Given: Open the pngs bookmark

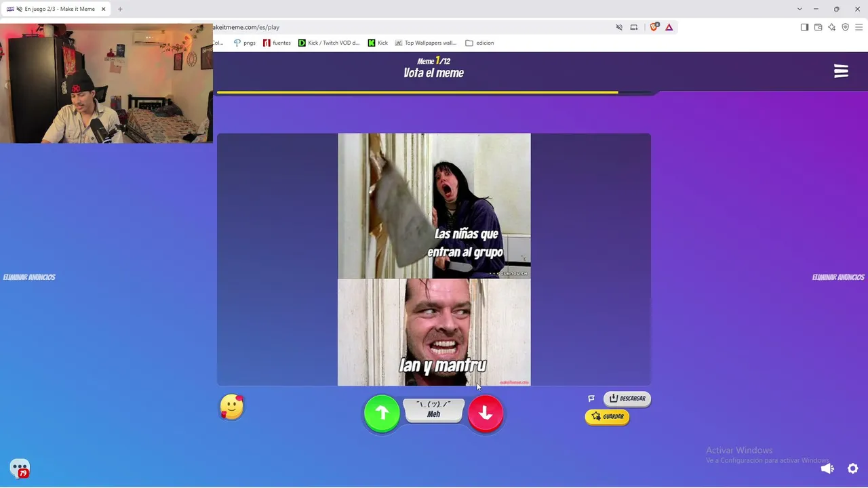Looking at the screenshot, I should (244, 43).
